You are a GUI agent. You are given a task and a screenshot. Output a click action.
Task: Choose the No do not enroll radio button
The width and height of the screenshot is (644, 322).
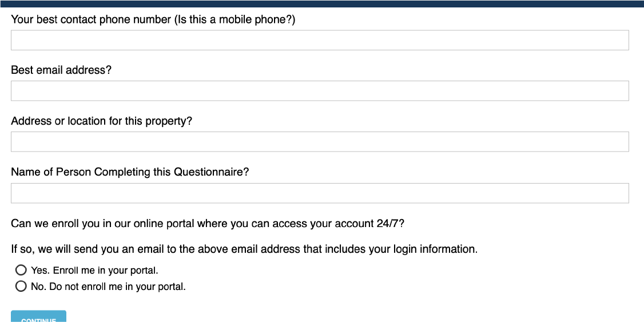[x=21, y=287]
